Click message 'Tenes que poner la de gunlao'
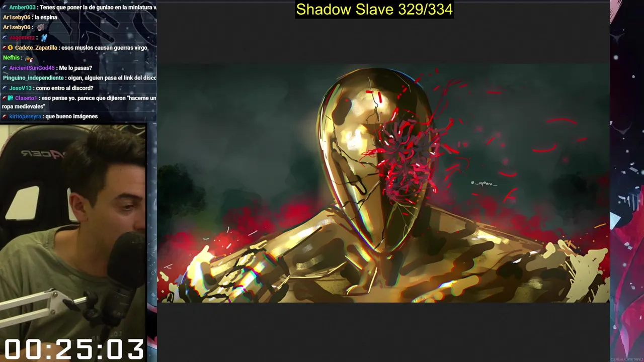 tap(98, 8)
